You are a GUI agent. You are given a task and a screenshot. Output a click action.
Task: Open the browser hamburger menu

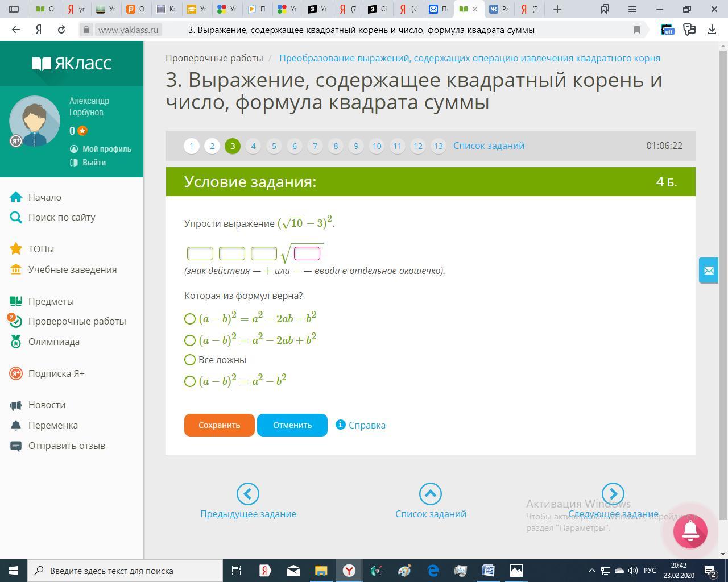(x=632, y=9)
